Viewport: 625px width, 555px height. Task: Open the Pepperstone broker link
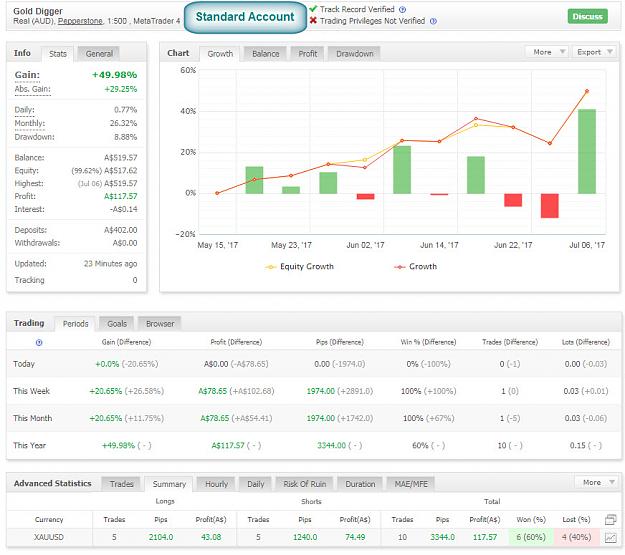(80, 21)
